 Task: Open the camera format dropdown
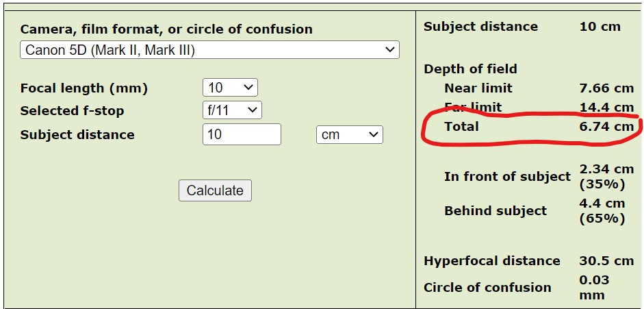(209, 50)
